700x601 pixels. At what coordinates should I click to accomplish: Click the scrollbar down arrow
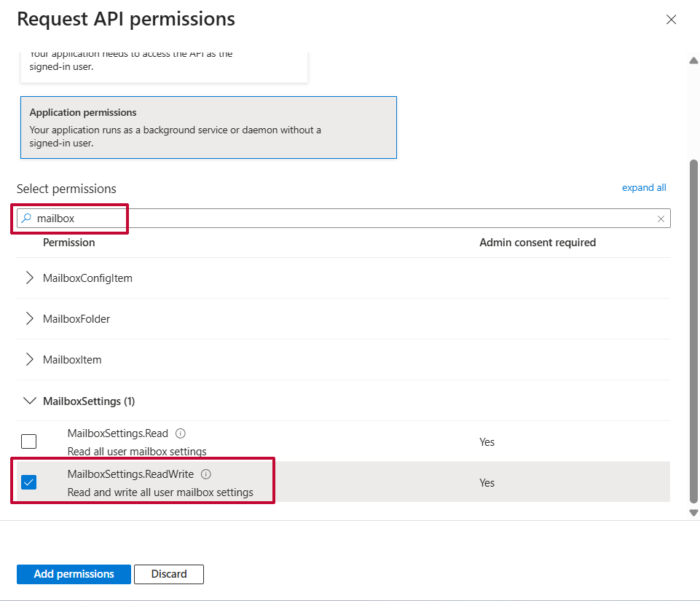[x=693, y=513]
